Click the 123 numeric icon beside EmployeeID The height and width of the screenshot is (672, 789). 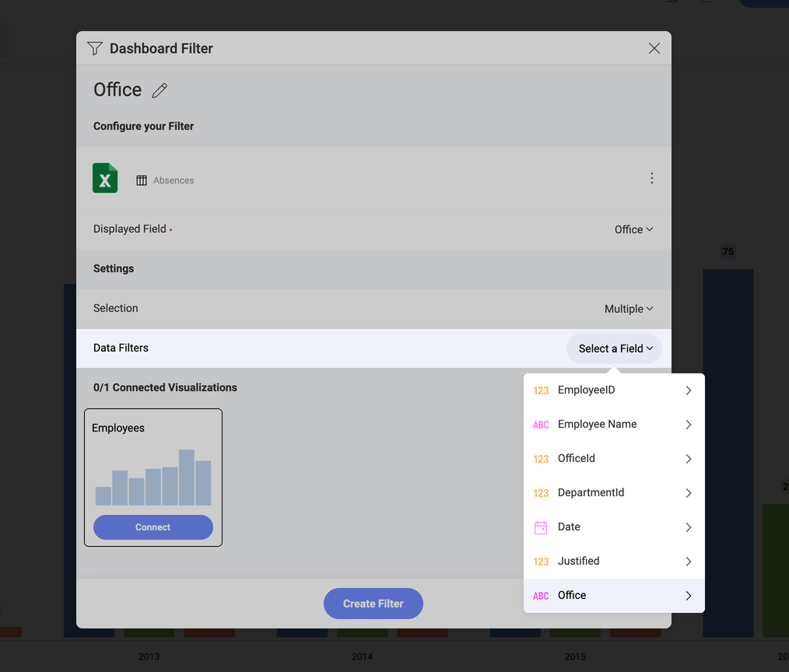point(541,390)
